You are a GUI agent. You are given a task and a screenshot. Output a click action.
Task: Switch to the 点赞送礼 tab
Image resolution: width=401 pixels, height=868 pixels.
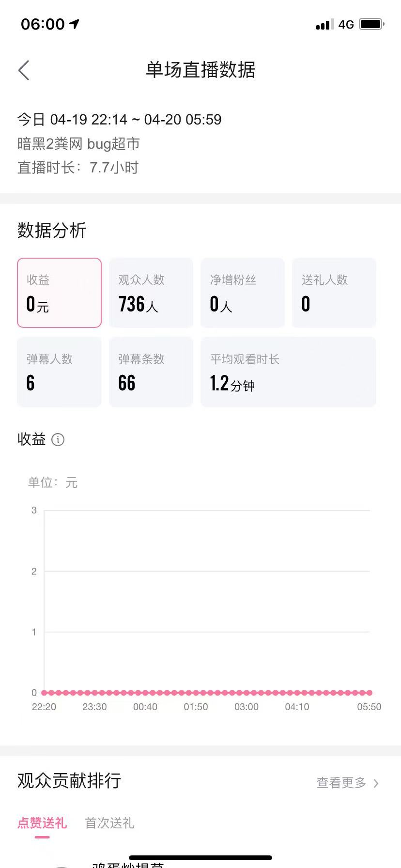[42, 823]
